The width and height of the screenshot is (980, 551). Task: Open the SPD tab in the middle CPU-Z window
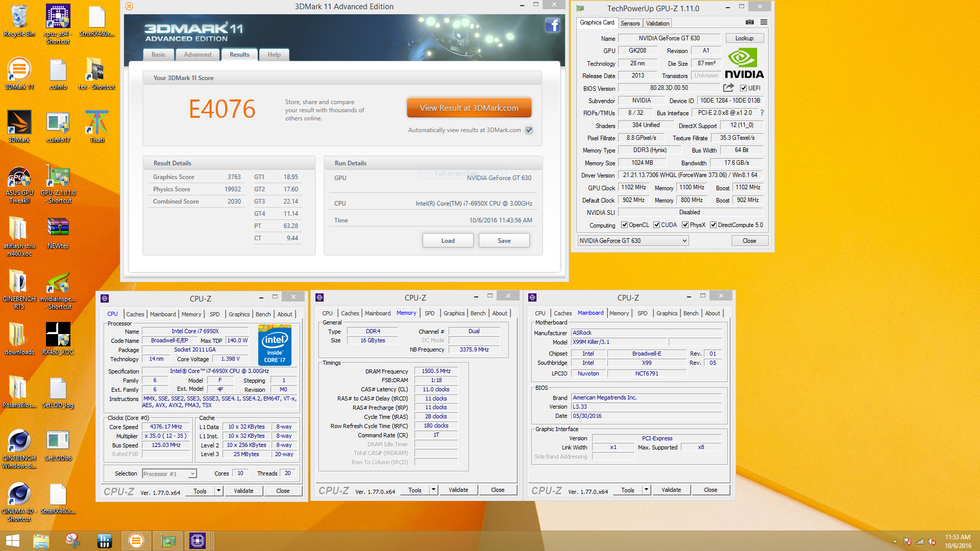tap(430, 313)
